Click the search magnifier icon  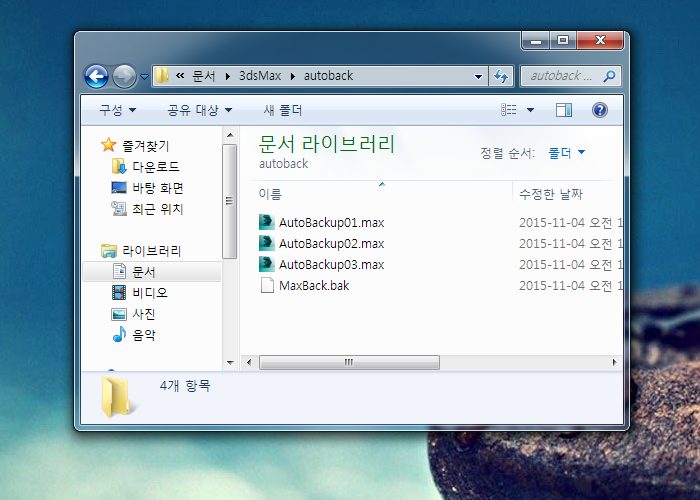coord(609,76)
